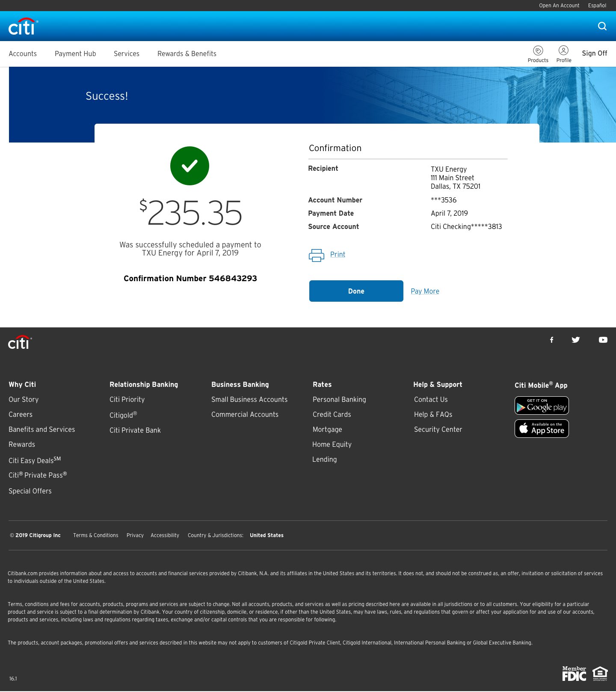Click Confirmation Number 546843293 text

pos(190,279)
